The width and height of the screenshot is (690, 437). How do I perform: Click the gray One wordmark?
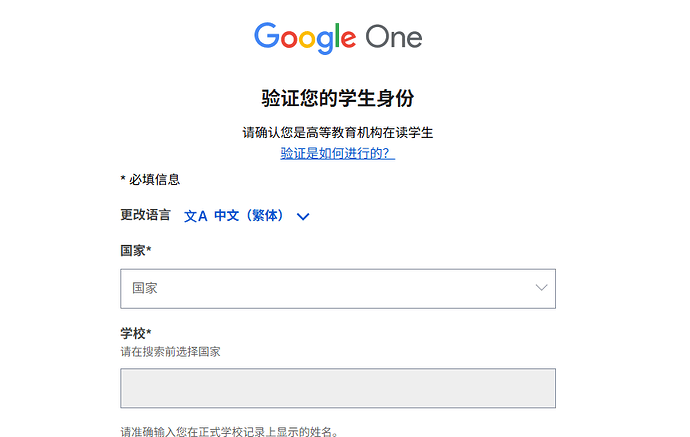click(x=393, y=37)
